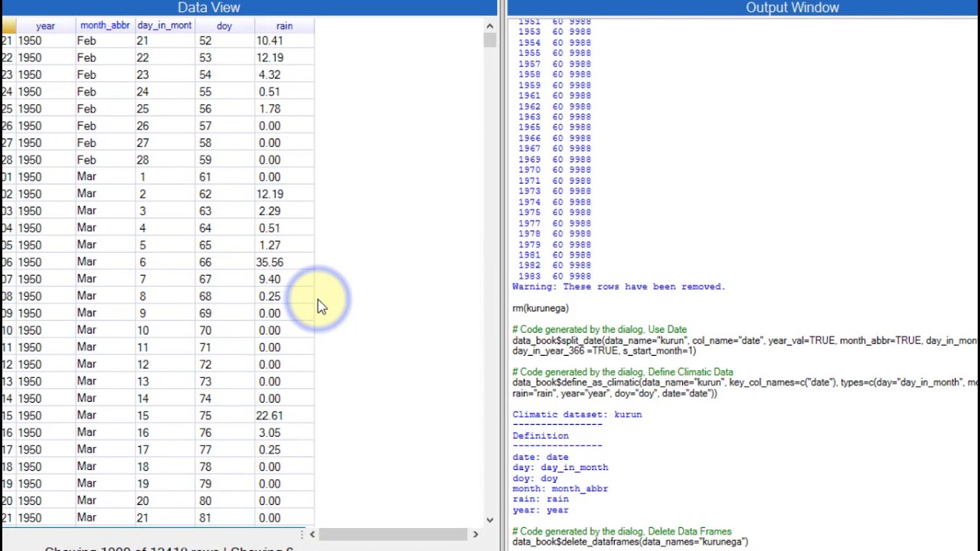This screenshot has height=551, width=980.
Task: Select the year column header
Action: [45, 26]
